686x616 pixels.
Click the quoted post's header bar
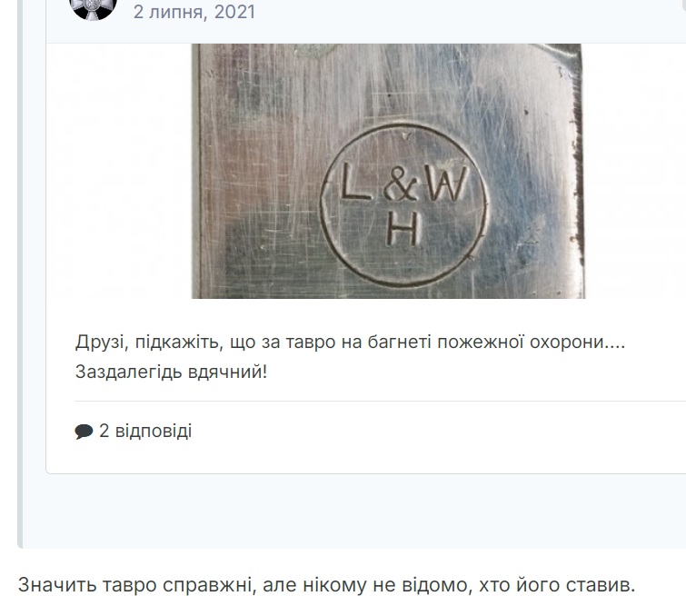366,21
